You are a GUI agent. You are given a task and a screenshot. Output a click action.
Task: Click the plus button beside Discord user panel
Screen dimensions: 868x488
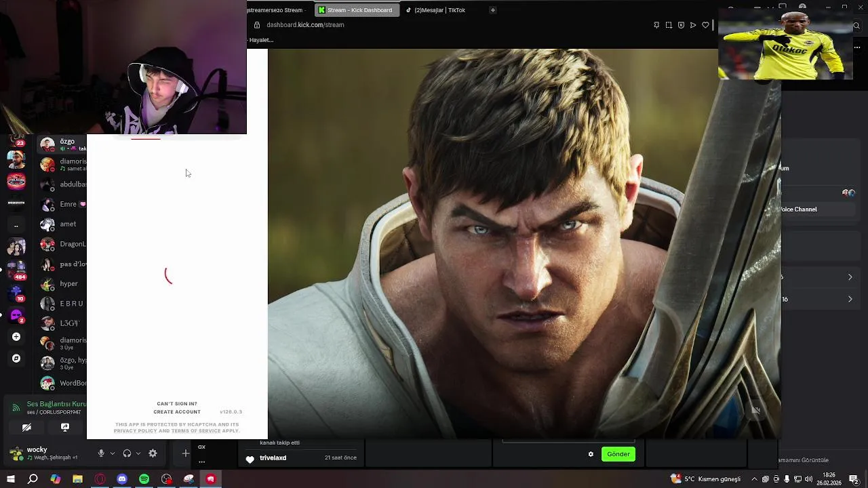186,453
